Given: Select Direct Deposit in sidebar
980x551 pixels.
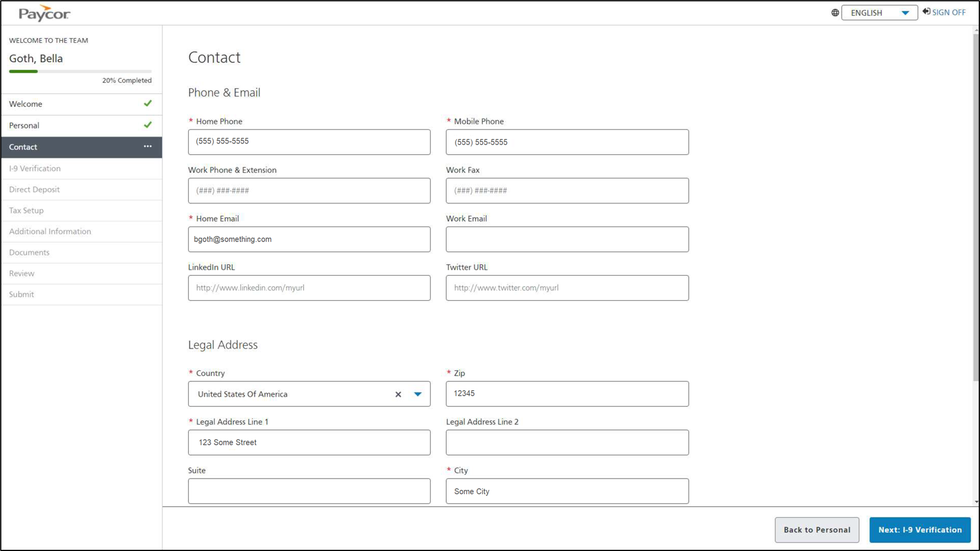Looking at the screenshot, I should coord(34,190).
